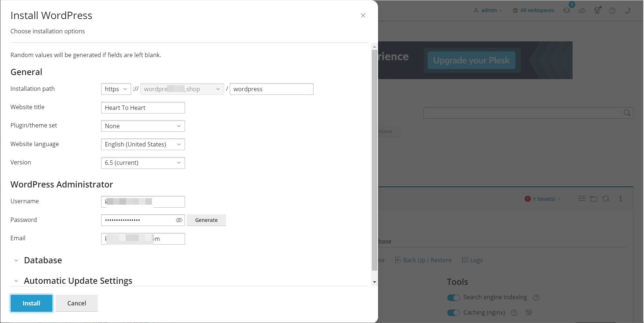Screen dimensions: 644x323
Task: Toggle Caching (nginx) switch
Action: coord(454,313)
